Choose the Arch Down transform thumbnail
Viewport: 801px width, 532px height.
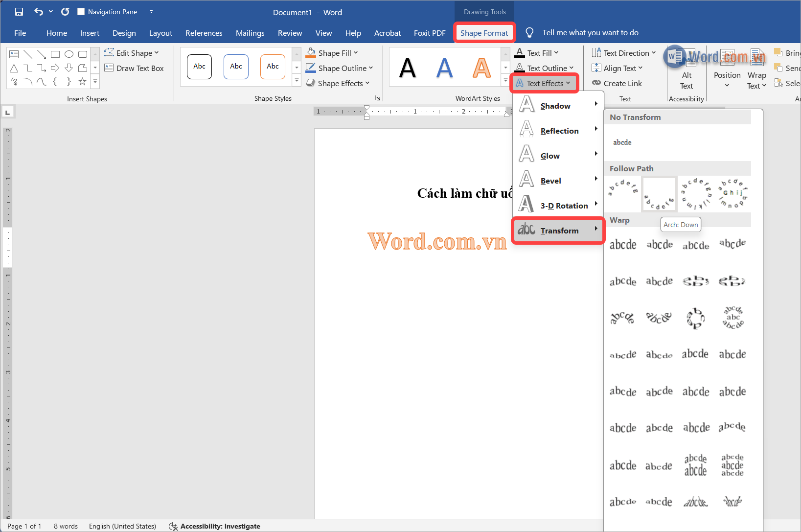pyautogui.click(x=659, y=194)
